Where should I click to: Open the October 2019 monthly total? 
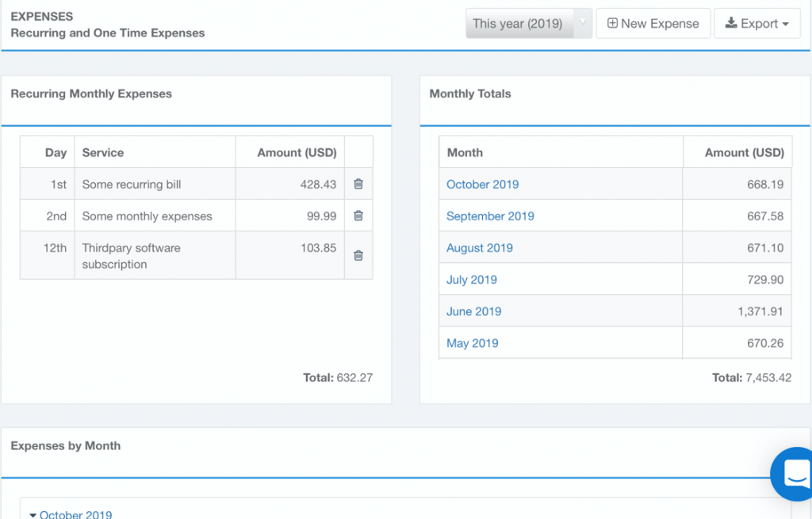click(x=482, y=183)
